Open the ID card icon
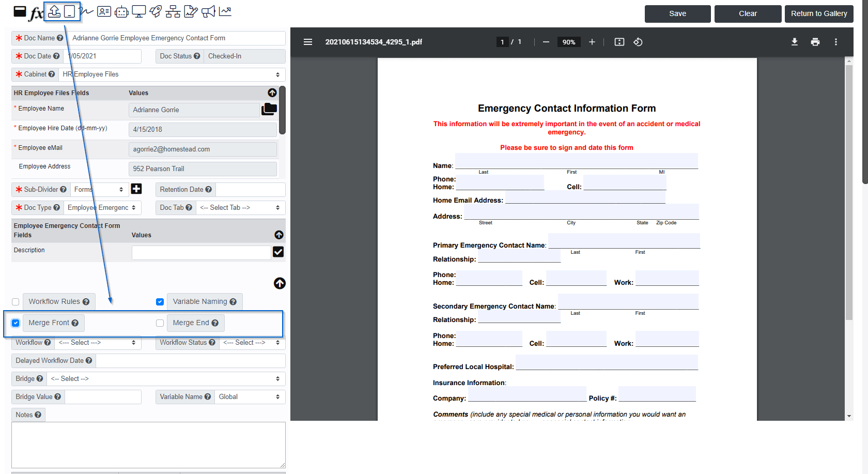 tap(104, 11)
